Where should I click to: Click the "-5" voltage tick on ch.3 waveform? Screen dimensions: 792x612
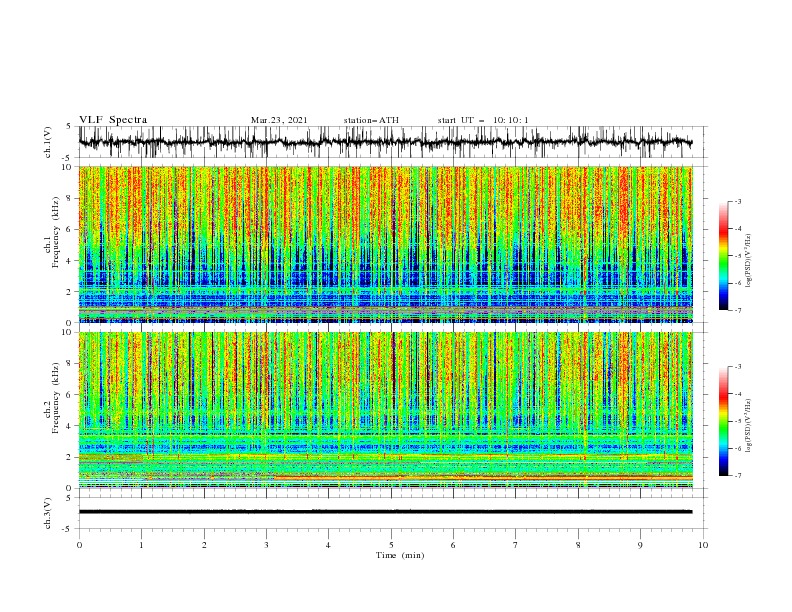[x=68, y=529]
